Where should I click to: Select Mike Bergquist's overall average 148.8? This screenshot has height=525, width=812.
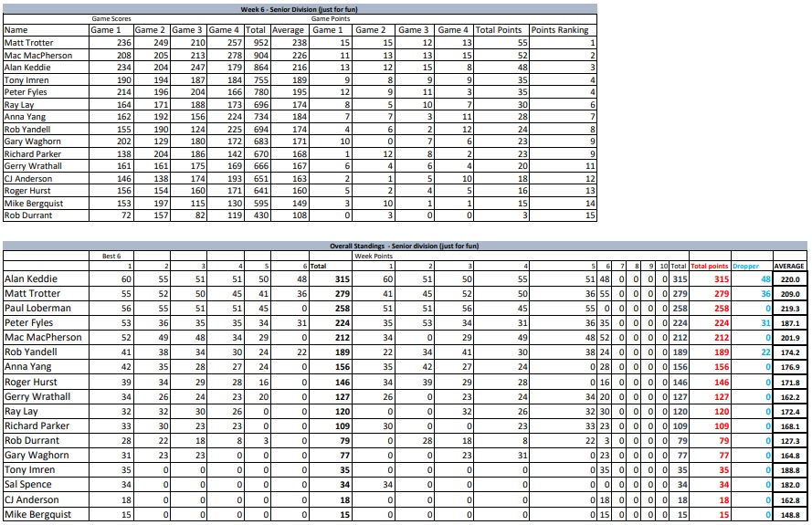click(790, 515)
